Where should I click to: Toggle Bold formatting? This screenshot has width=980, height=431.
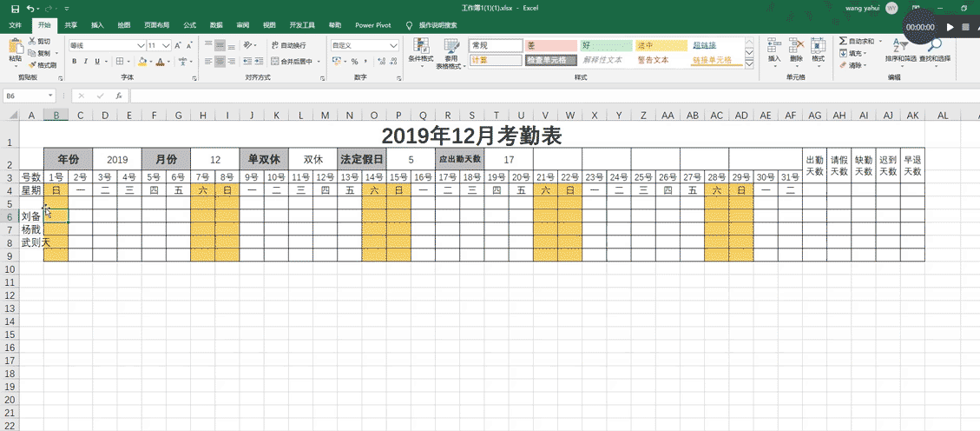click(x=74, y=62)
